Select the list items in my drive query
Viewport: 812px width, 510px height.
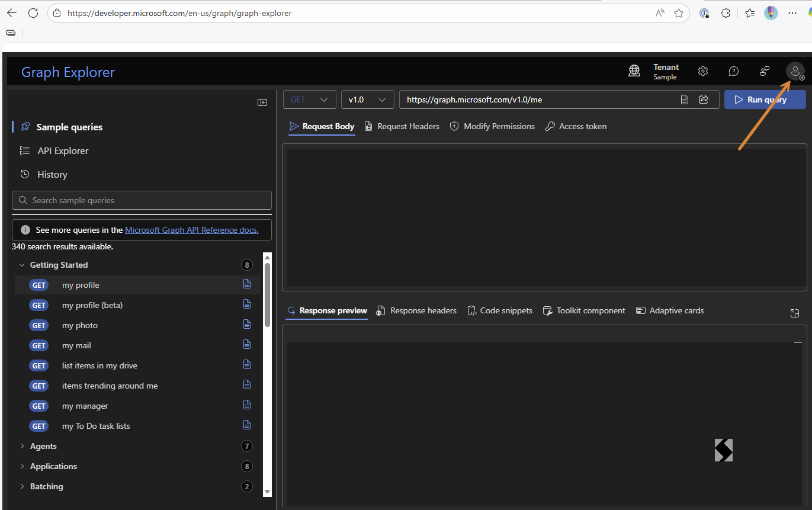137,365
